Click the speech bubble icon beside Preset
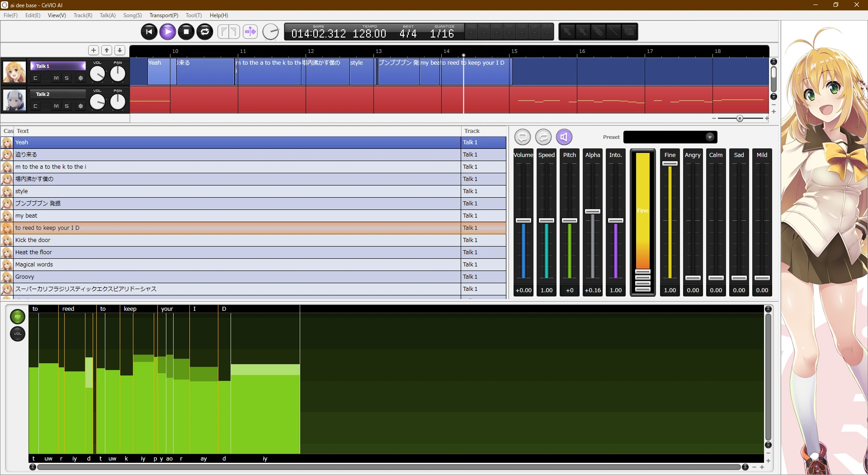Screen dimensions: 868x475 (x=523, y=137)
